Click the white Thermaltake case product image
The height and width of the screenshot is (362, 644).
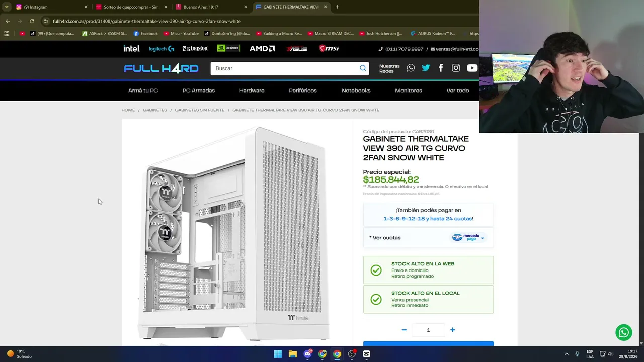[234, 233]
